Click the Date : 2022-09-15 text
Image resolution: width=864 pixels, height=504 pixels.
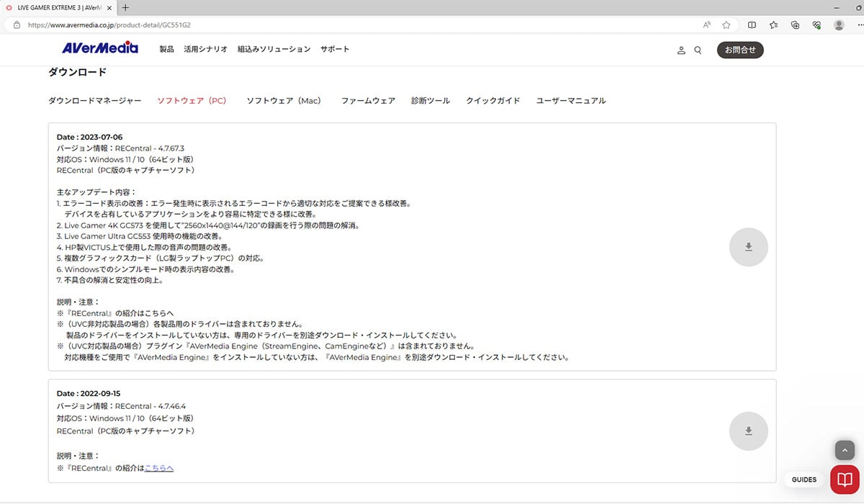(x=90, y=393)
